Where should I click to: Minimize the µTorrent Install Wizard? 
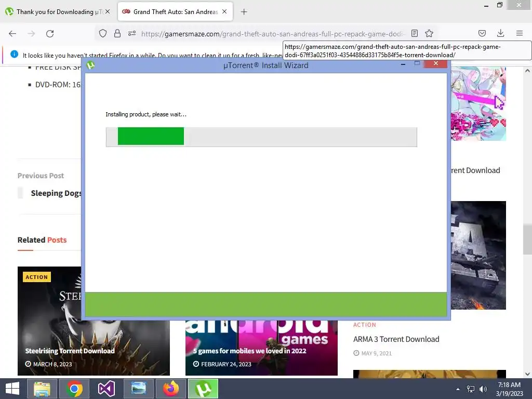(x=403, y=64)
